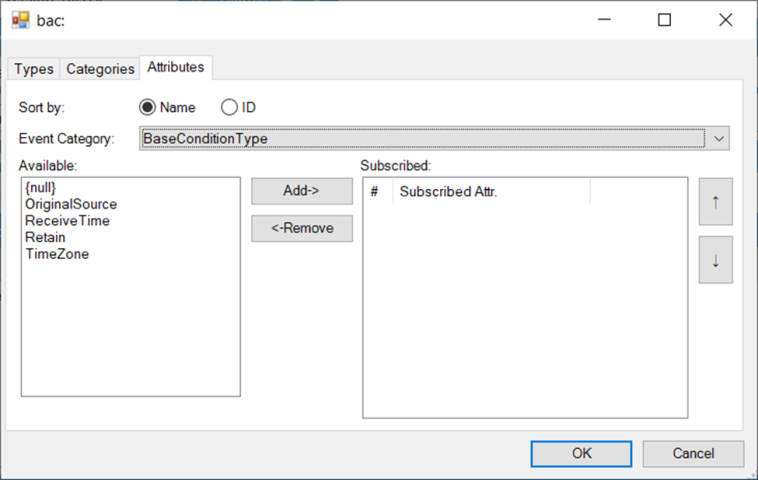The height and width of the screenshot is (480, 758).
Task: Switch to the Types tab
Action: [x=34, y=69]
